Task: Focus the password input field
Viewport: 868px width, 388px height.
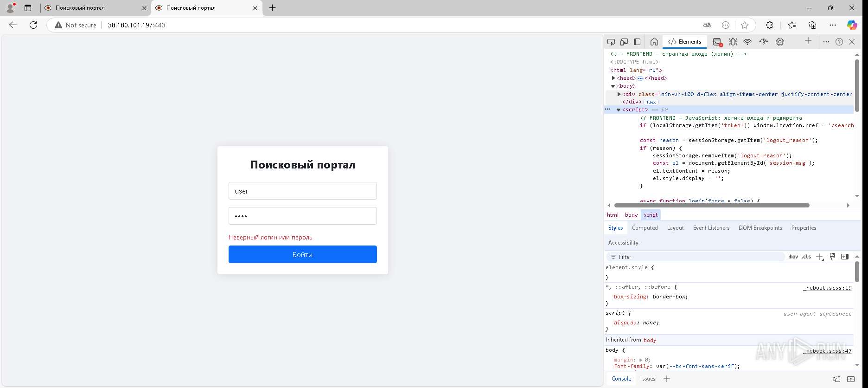Action: coord(302,216)
